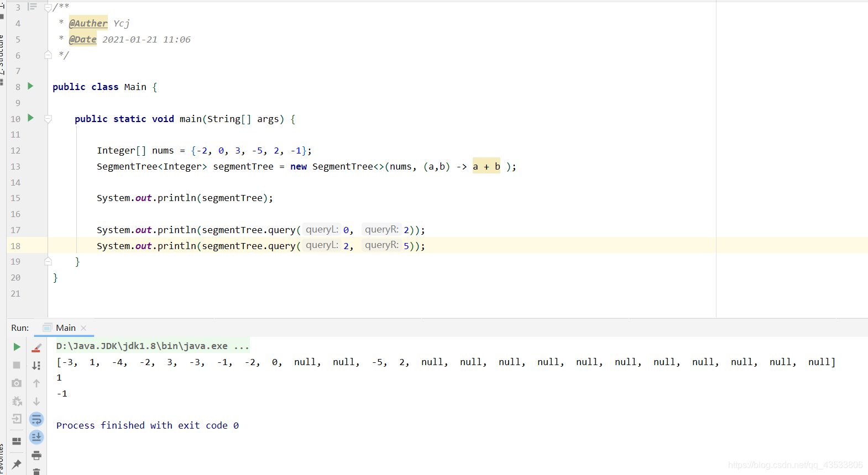
Task: Click 'Ycj' author name in comment
Action: pyautogui.click(x=122, y=23)
